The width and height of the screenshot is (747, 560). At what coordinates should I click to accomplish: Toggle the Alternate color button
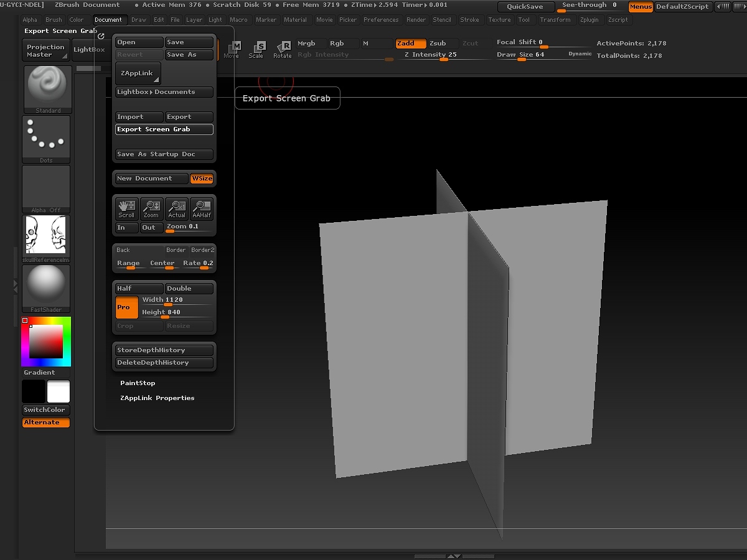pyautogui.click(x=46, y=422)
